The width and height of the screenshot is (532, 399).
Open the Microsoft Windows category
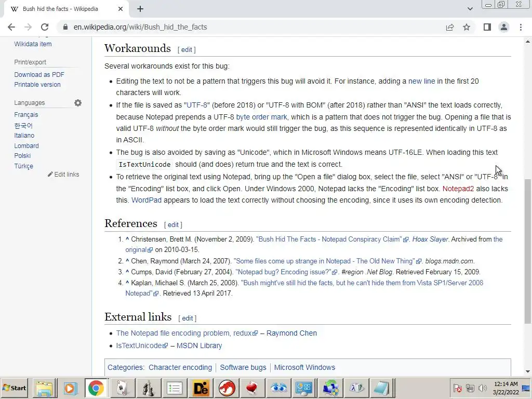pos(304,367)
